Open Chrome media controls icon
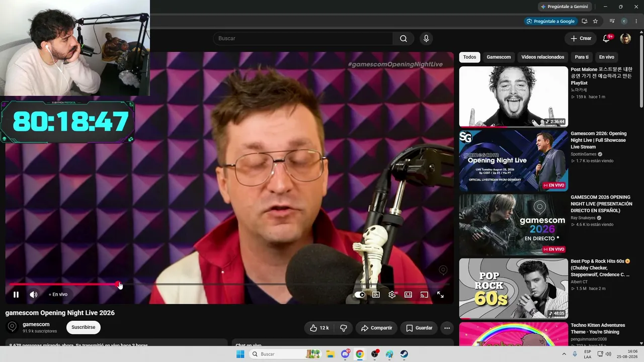Viewport: 644px width, 362px height. [612, 21]
